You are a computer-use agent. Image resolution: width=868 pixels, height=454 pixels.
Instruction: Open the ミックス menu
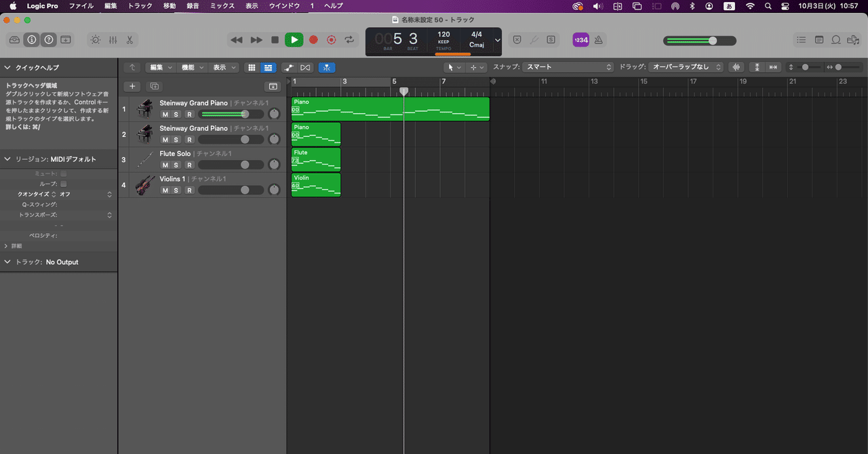(222, 5)
